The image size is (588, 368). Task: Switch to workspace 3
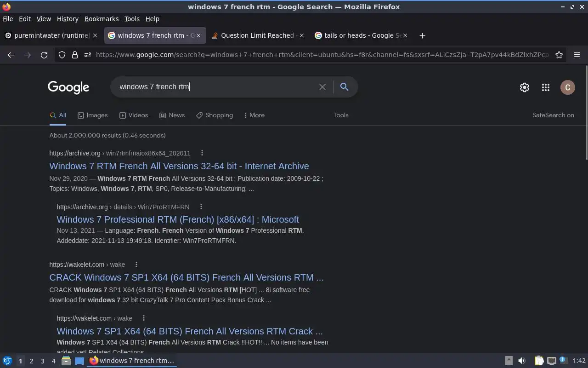[42, 361]
